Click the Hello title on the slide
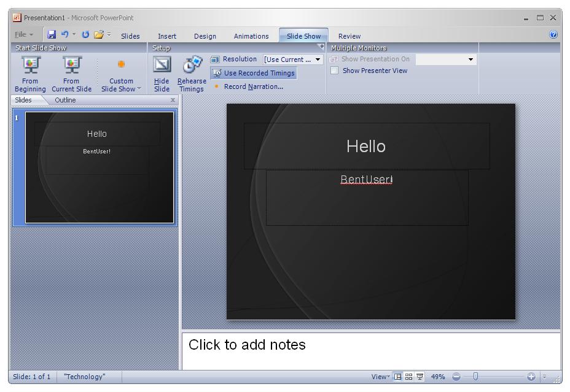Screen dimensions: 570x392 point(366,146)
